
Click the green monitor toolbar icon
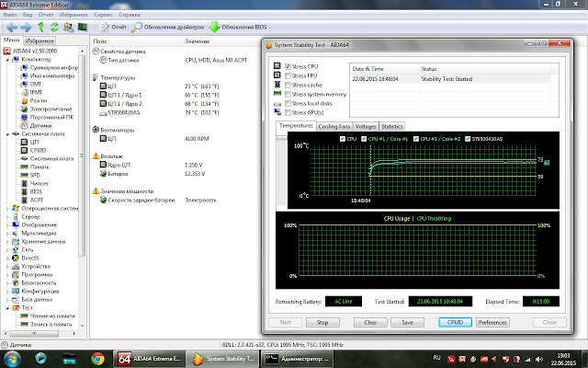tap(82, 27)
